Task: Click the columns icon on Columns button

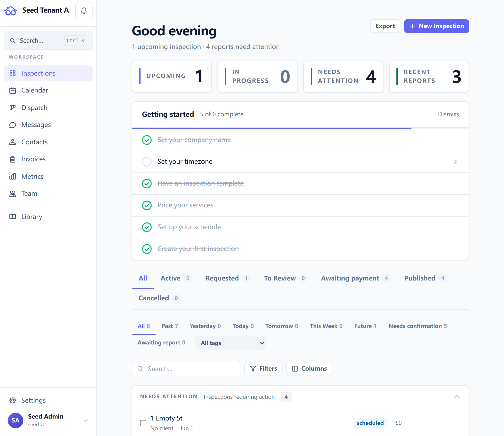Action: click(x=295, y=369)
